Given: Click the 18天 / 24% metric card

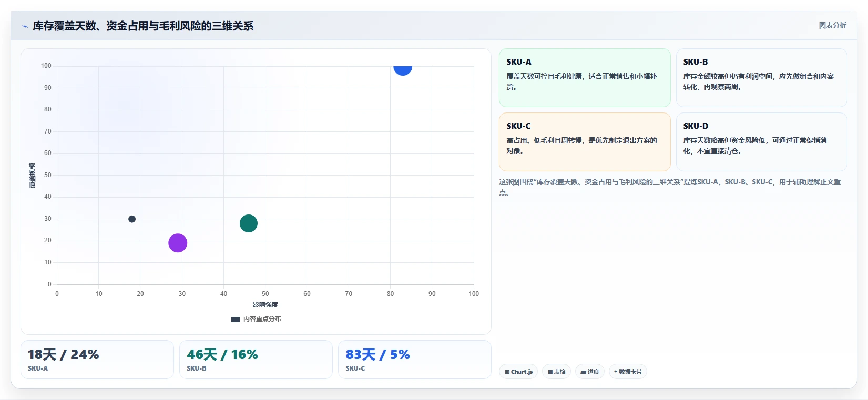Looking at the screenshot, I should (x=97, y=360).
